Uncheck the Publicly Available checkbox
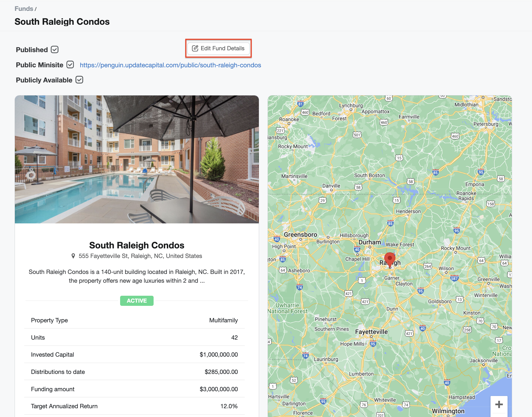The width and height of the screenshot is (532, 417). (x=79, y=80)
